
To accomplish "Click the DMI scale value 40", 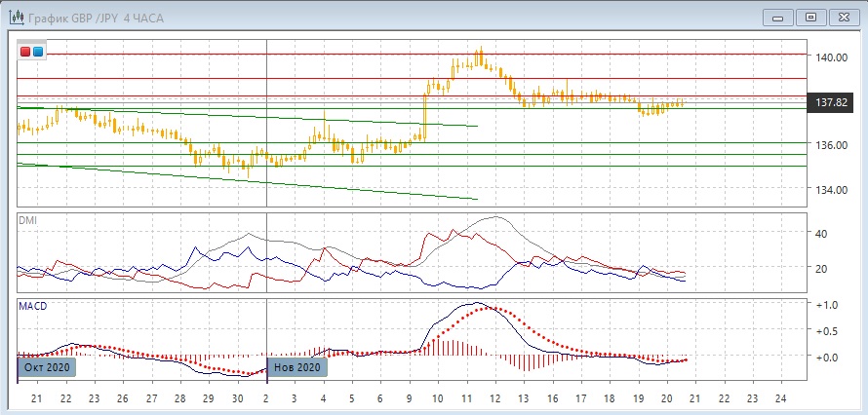I will pyautogui.click(x=821, y=234).
